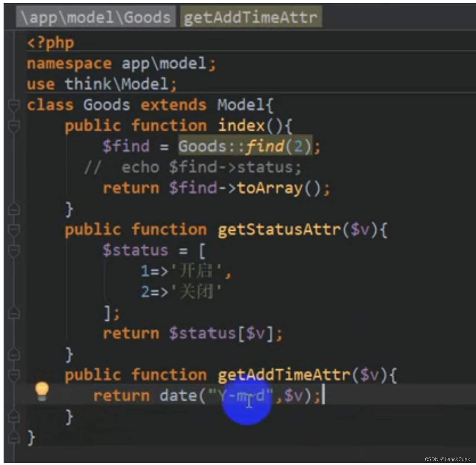Collapse the class Goods fold marker

click(x=14, y=106)
